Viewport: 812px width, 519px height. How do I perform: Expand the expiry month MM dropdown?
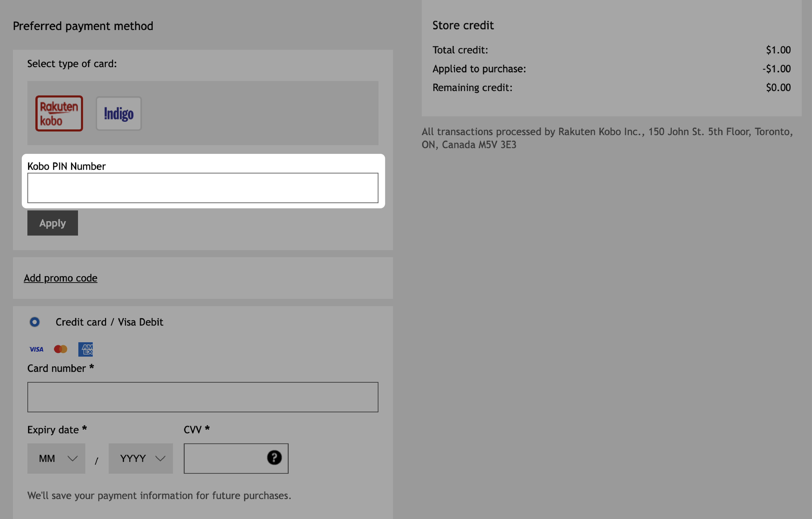coord(56,458)
